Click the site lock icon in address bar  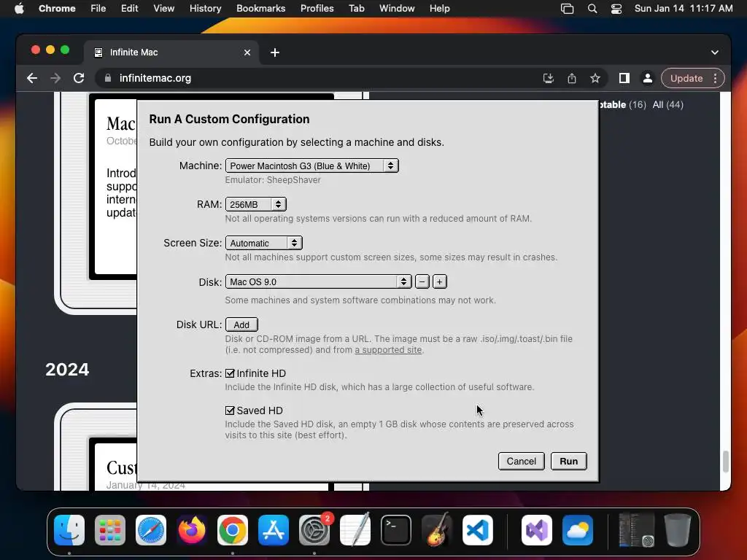[x=108, y=78]
